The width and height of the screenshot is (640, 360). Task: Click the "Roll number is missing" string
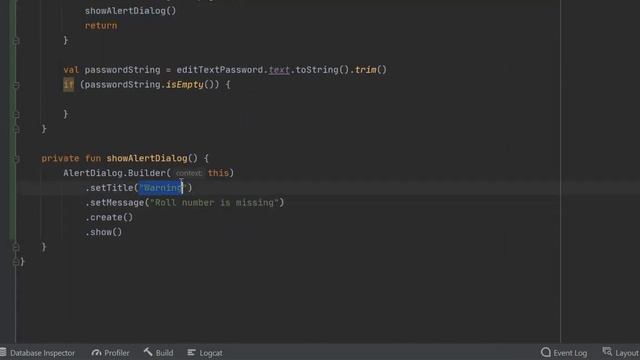[214, 202]
